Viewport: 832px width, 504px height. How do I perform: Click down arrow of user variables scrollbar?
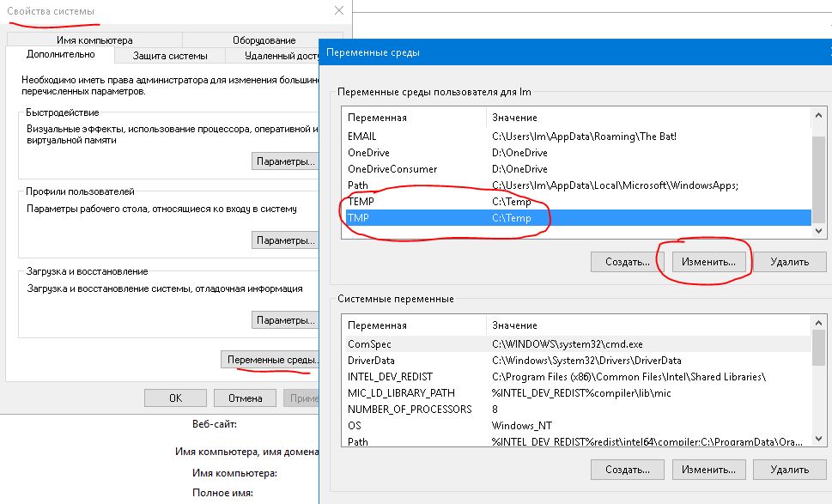click(x=818, y=231)
